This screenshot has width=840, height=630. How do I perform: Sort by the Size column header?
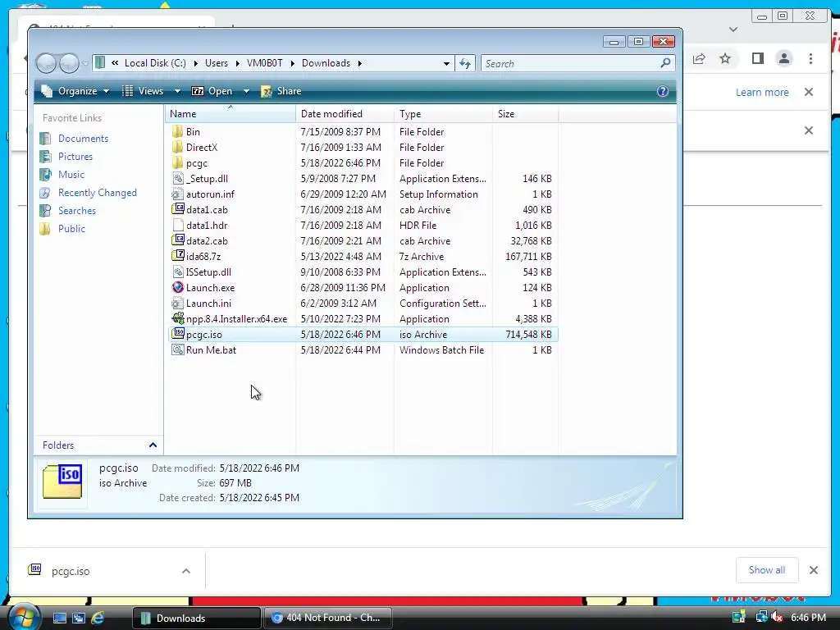pos(525,114)
